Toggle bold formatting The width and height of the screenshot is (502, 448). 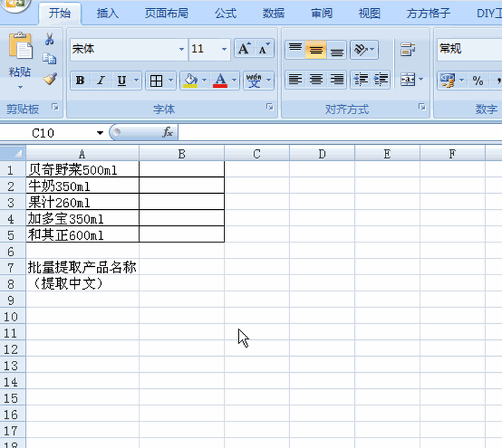tap(80, 80)
